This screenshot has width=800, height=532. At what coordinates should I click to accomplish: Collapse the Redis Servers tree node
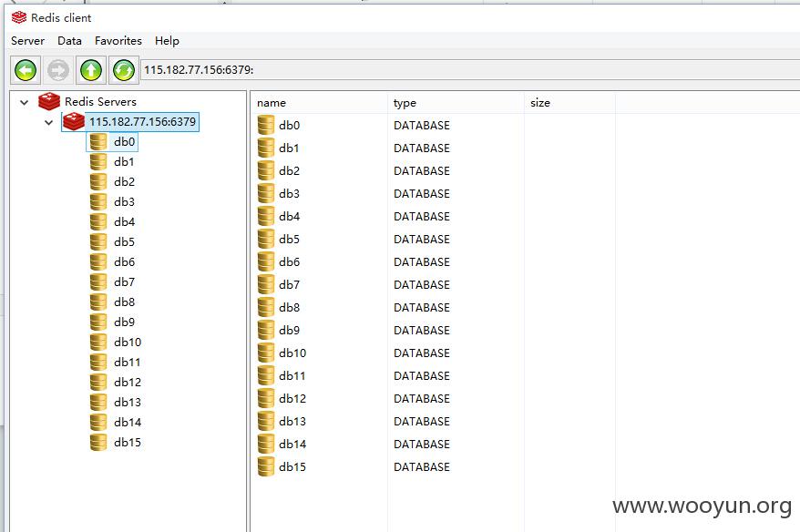pyautogui.click(x=24, y=102)
